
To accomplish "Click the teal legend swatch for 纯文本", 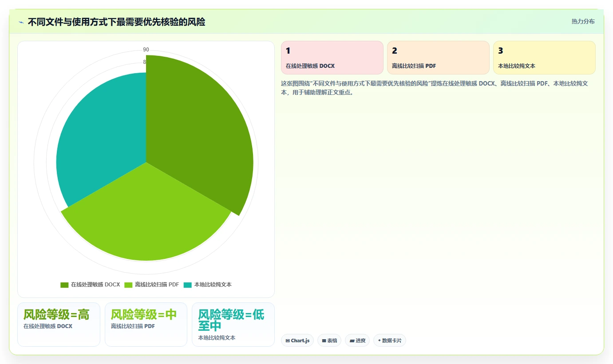I will [187, 285].
